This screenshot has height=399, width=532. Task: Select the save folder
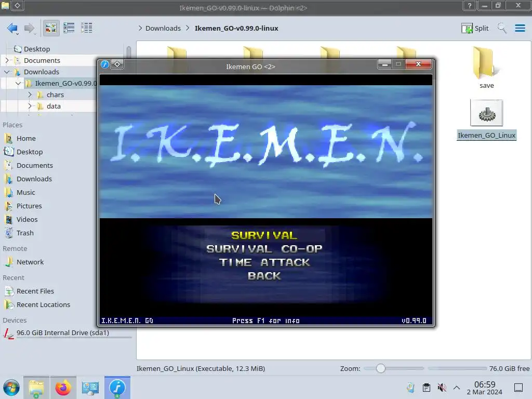coord(486,68)
